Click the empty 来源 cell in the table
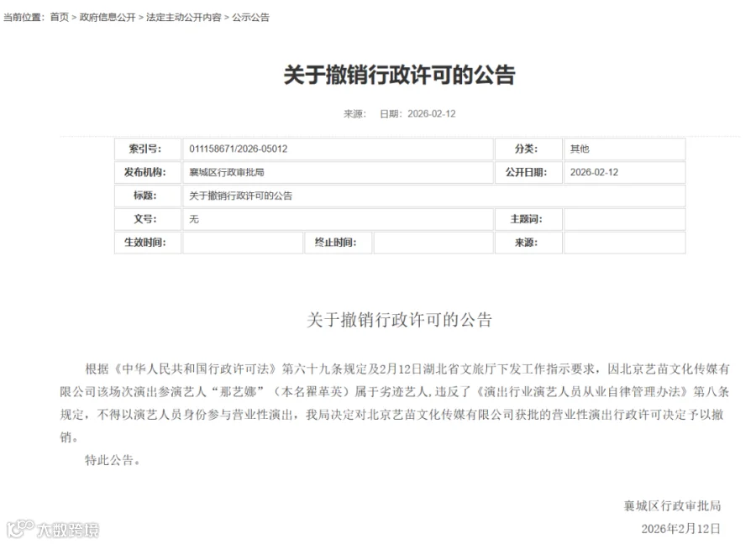The height and width of the screenshot is (544, 756). coord(624,243)
